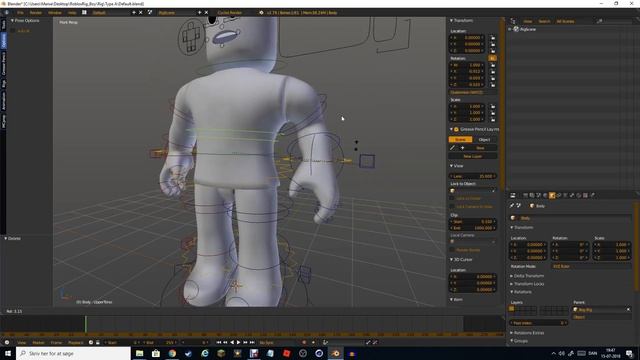
Task: Switch to the Constraints properties tab icon
Action: [559, 196]
